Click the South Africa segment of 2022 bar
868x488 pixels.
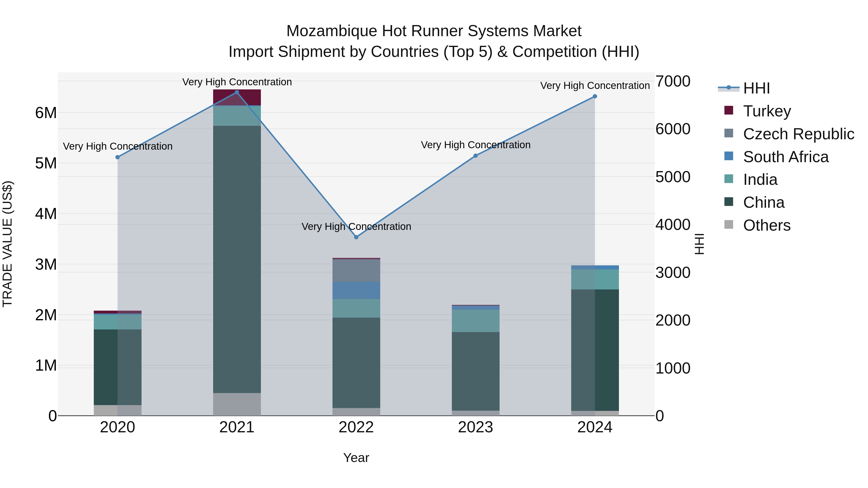click(356, 290)
